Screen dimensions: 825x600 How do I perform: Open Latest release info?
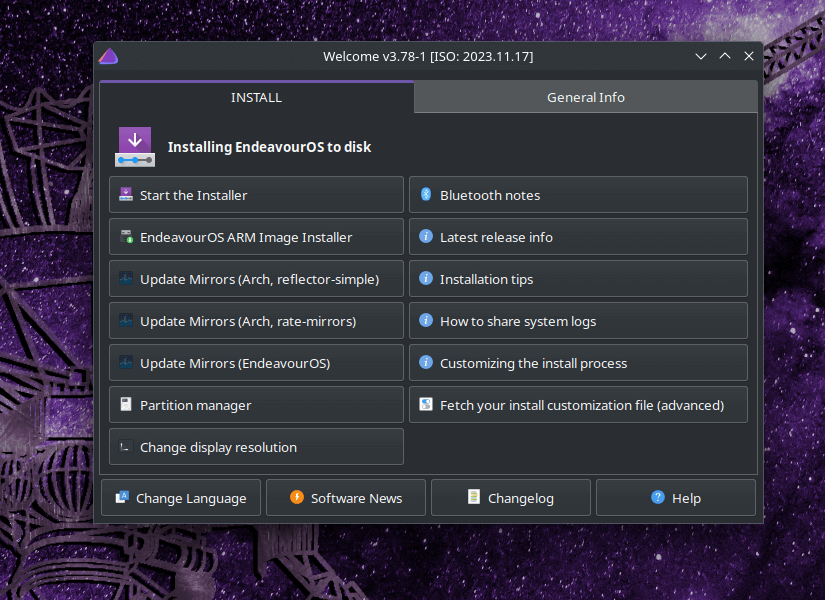click(x=578, y=237)
